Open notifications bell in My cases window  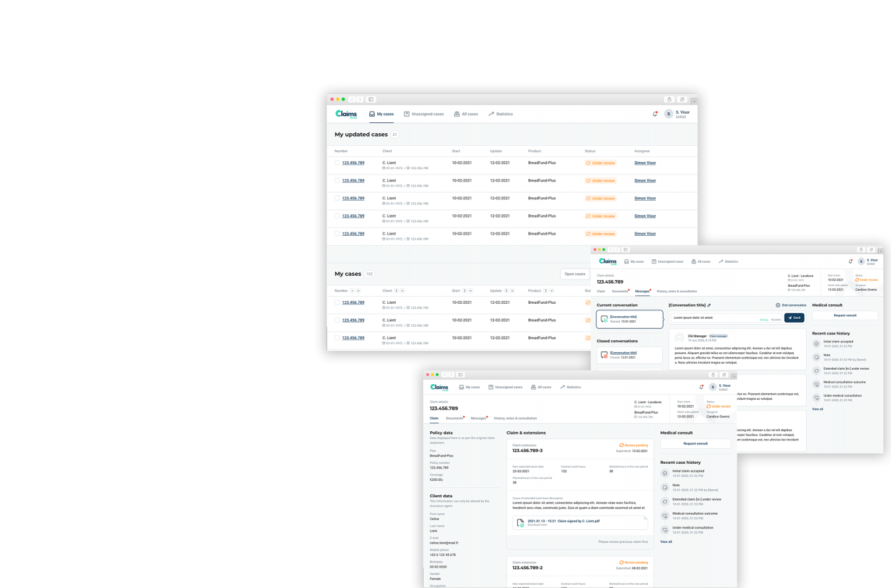coord(655,114)
